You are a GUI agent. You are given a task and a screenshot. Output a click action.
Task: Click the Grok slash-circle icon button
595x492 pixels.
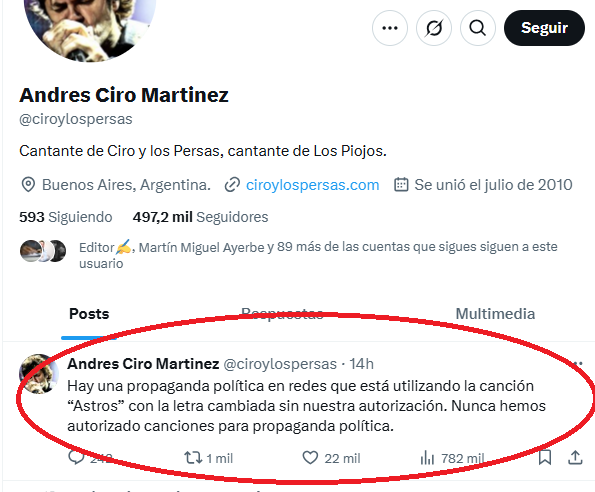coord(434,28)
